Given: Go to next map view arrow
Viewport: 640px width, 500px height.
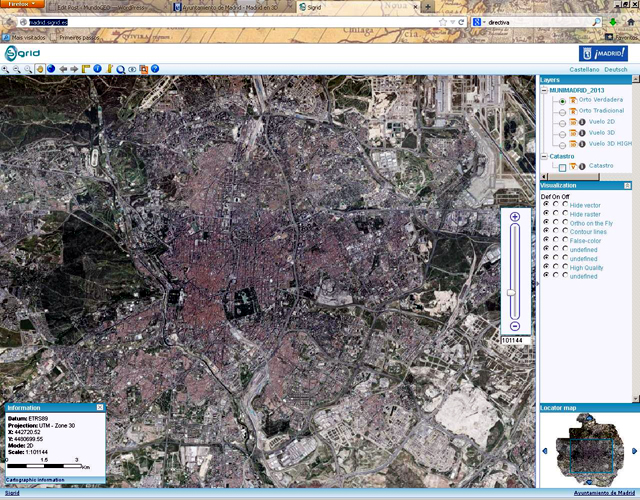Looking at the screenshot, I should 74,69.
